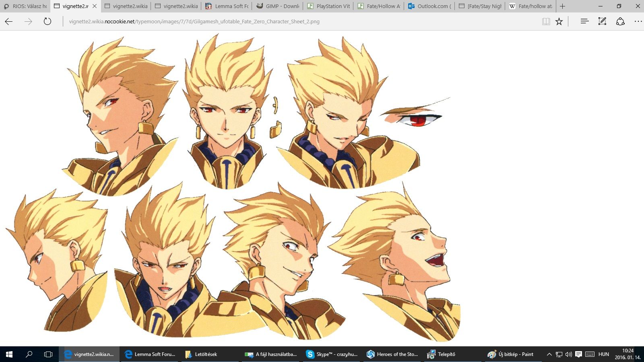Image resolution: width=644 pixels, height=362 pixels.
Task: Switch to RIOS: Válasz tab
Action: click(x=25, y=6)
